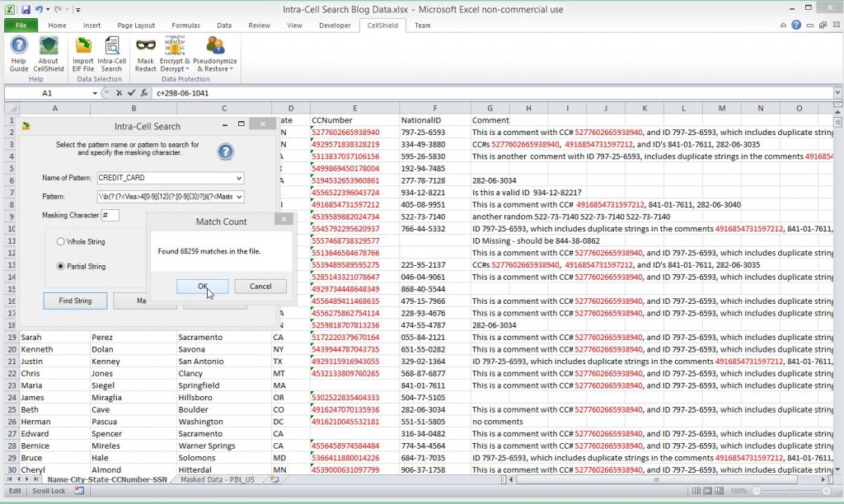Select NationalID cell 055-84-2121

(435, 338)
